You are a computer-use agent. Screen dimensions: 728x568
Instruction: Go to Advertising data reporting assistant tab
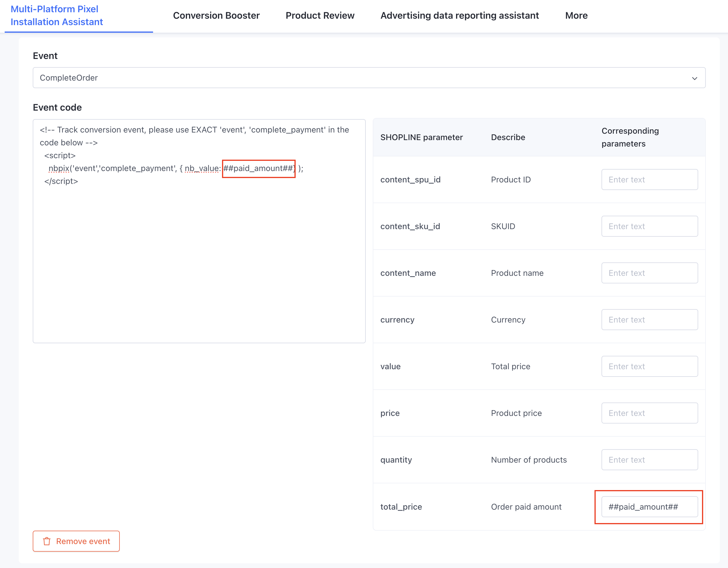click(459, 16)
